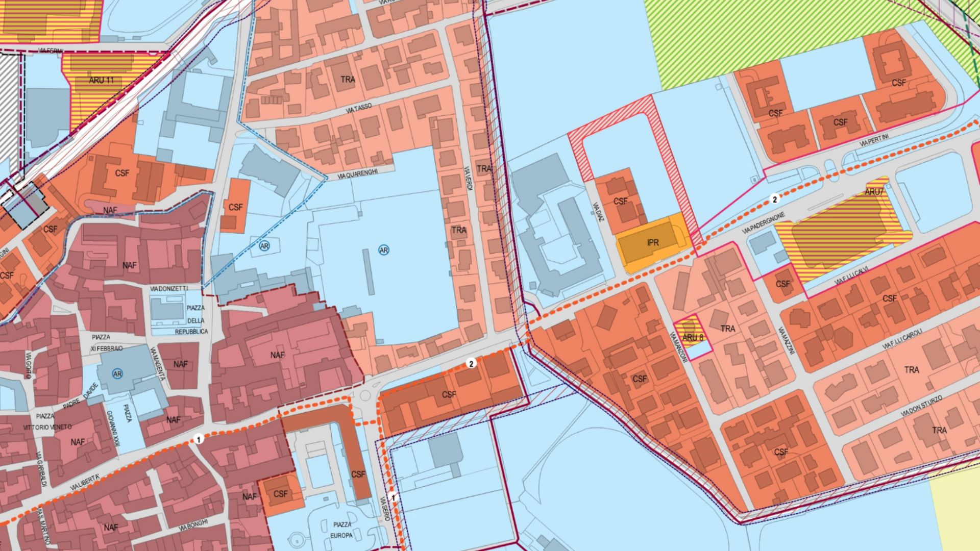This screenshot has width=980, height=551.
Task: Click the circled AR marker west of Via Verdi
Action: (384, 250)
